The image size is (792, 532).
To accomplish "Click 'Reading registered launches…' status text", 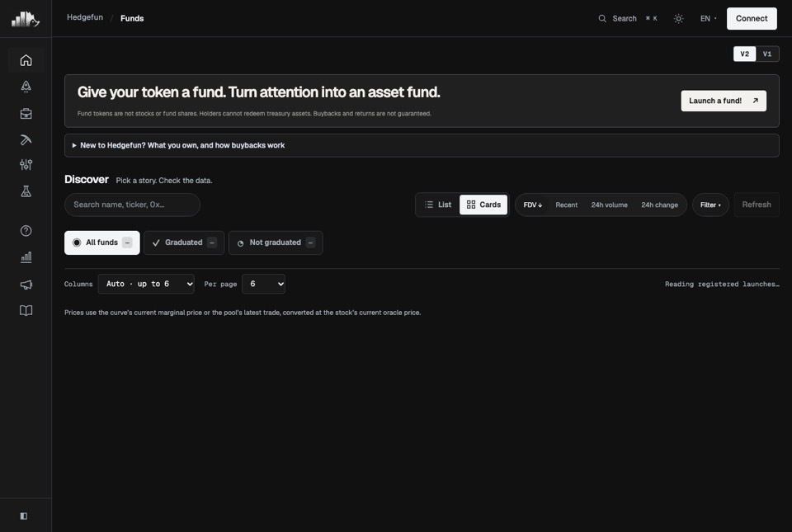I will coord(722,285).
